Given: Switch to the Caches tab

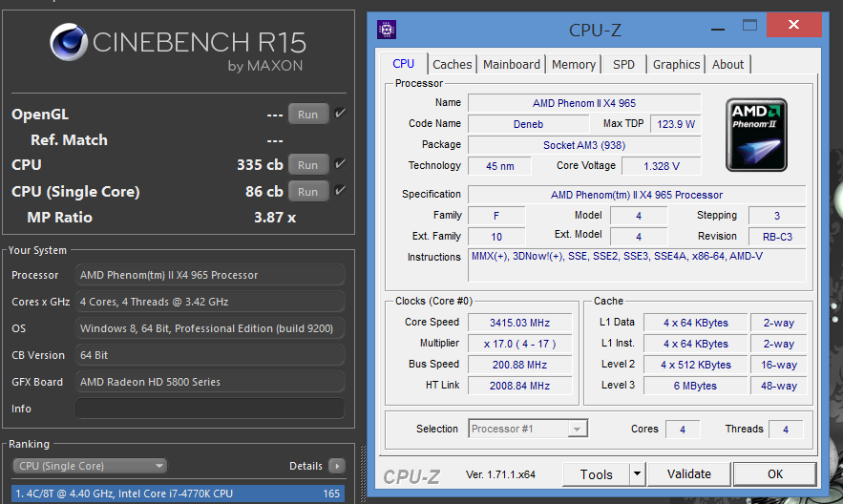Looking at the screenshot, I should coord(453,65).
